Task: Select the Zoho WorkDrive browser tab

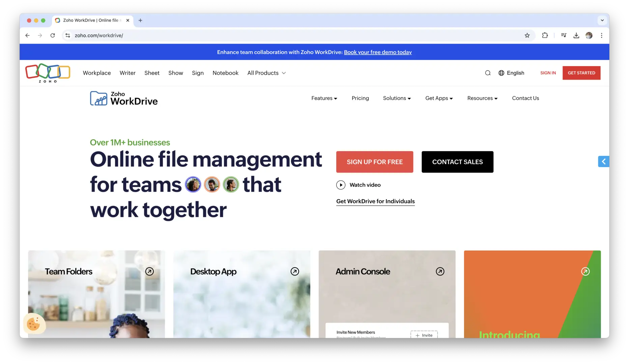Action: tap(92, 21)
